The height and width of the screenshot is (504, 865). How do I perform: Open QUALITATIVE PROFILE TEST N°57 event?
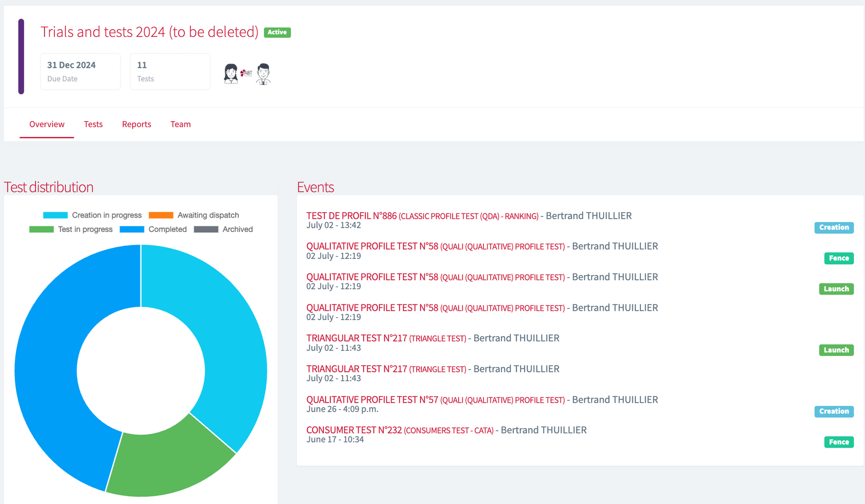pos(372,400)
